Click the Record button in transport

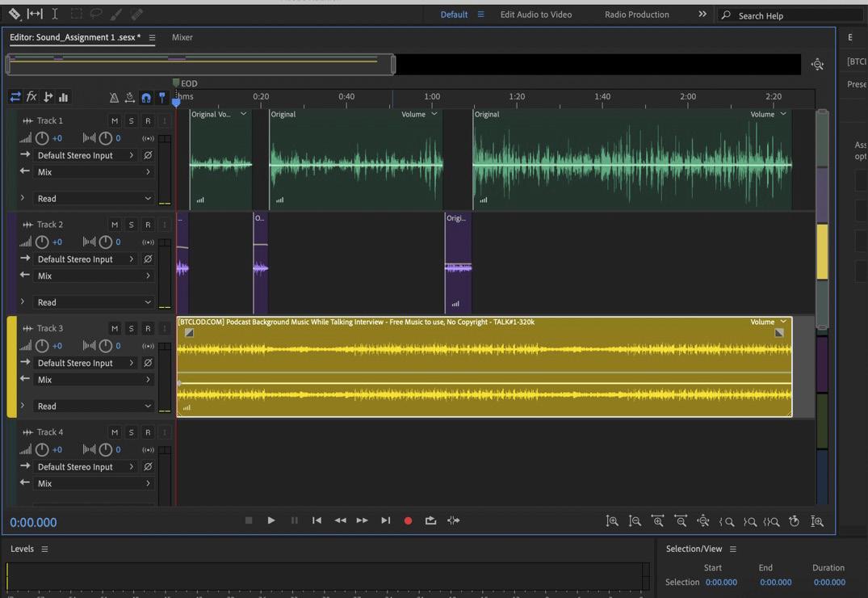pos(408,521)
